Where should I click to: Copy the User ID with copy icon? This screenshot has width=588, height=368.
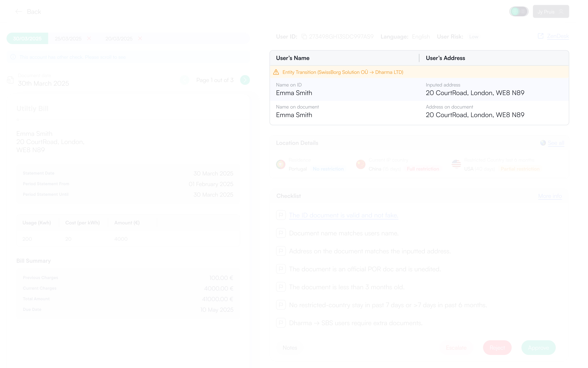304,37
